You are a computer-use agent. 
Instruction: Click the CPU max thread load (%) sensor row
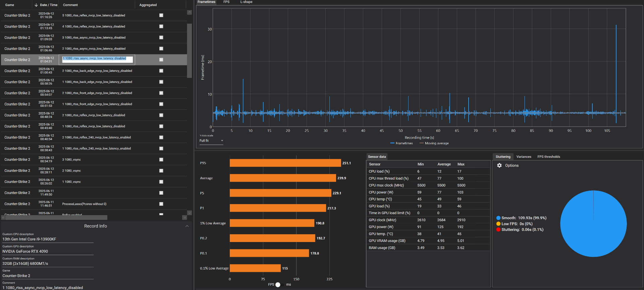(x=428, y=178)
